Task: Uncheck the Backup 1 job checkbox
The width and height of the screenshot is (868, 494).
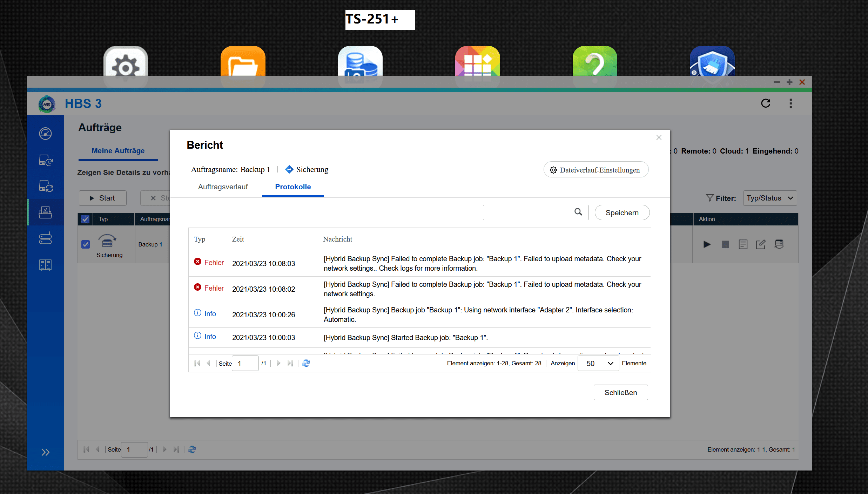Action: 85,244
